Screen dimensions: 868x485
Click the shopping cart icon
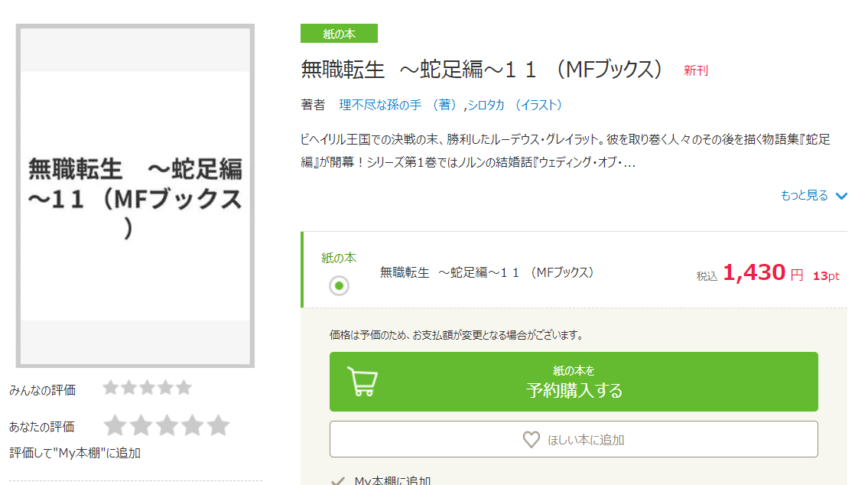coord(361,381)
